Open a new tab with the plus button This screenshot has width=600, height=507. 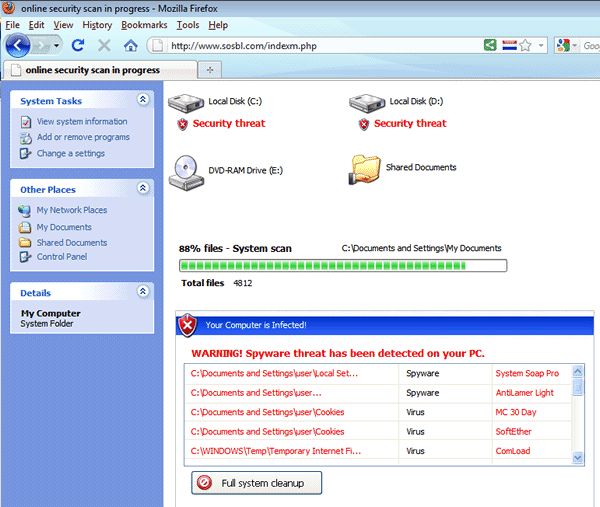click(210, 70)
